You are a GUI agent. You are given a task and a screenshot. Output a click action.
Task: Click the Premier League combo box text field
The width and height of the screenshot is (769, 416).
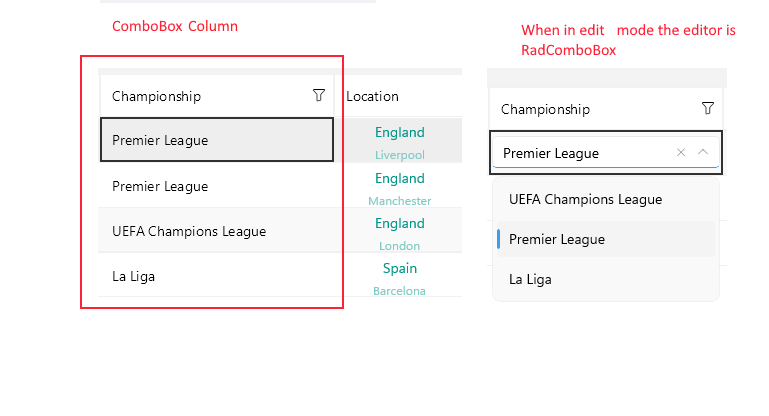pyautogui.click(x=580, y=153)
